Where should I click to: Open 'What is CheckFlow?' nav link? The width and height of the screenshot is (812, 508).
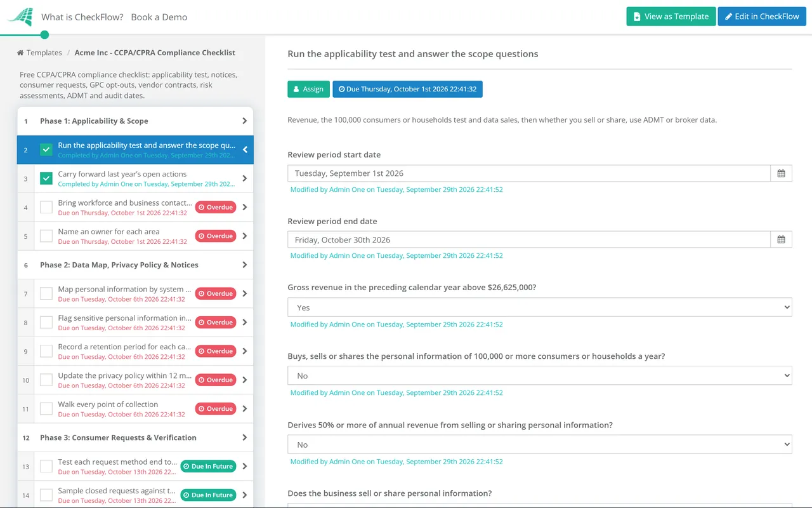click(x=82, y=17)
